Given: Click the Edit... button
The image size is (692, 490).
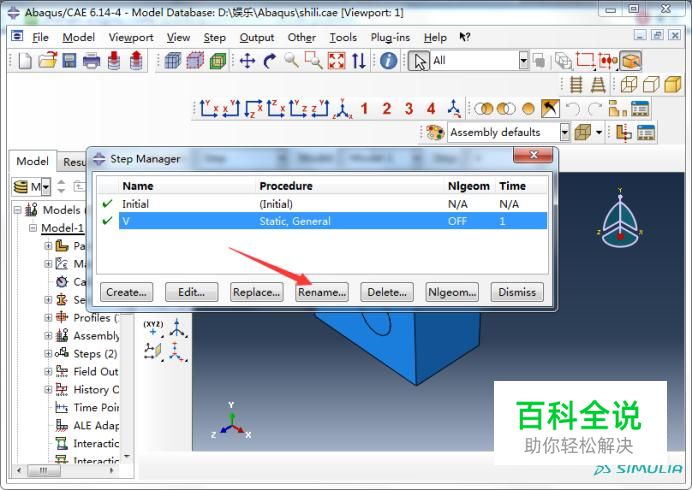Looking at the screenshot, I should [192, 292].
